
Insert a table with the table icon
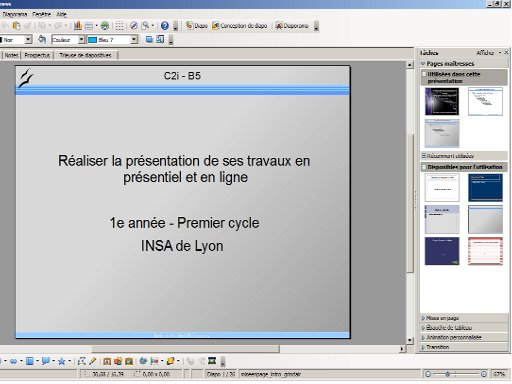tap(89, 26)
